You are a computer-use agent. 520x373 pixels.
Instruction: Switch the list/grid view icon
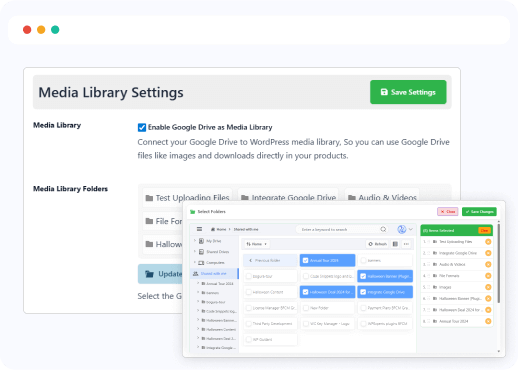(396, 245)
